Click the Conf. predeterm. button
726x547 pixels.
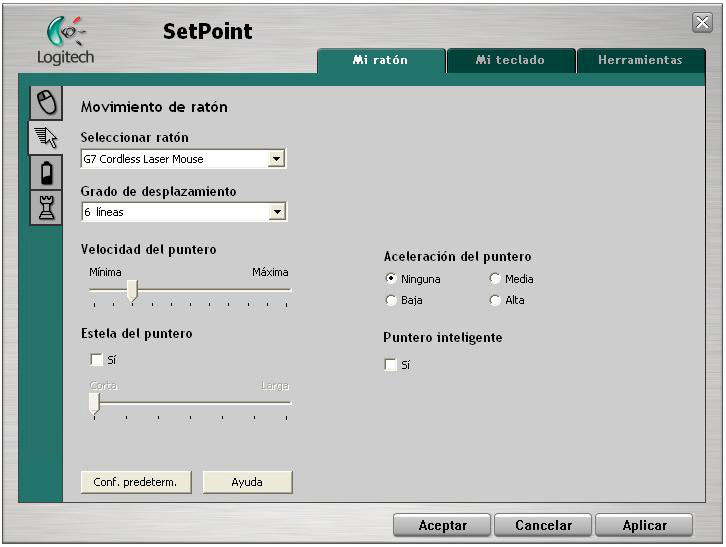[x=135, y=482]
